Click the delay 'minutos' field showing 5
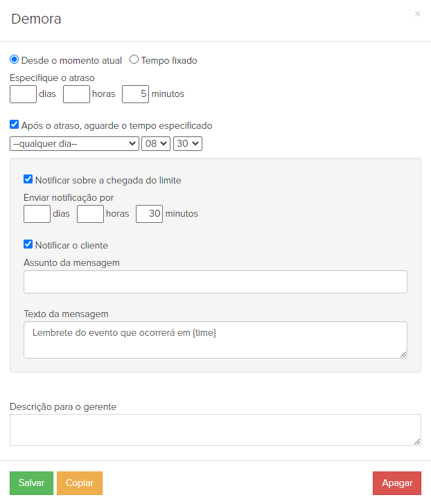Screen dimensions: 431x504 point(135,94)
